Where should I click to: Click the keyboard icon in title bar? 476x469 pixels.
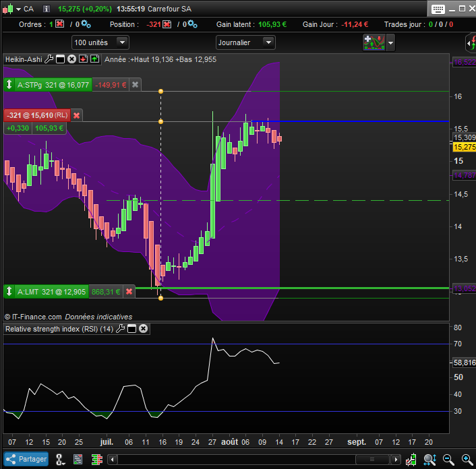click(438, 8)
